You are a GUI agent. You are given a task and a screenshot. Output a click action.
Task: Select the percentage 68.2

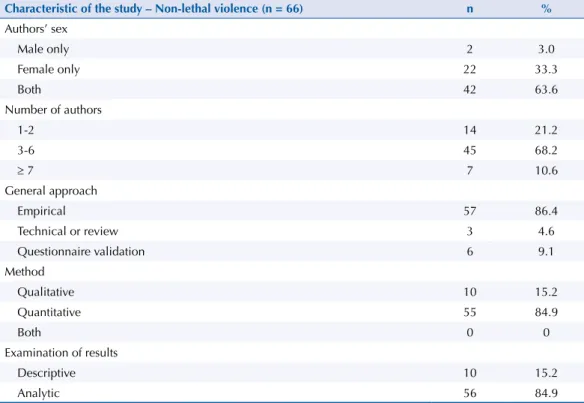(546, 150)
